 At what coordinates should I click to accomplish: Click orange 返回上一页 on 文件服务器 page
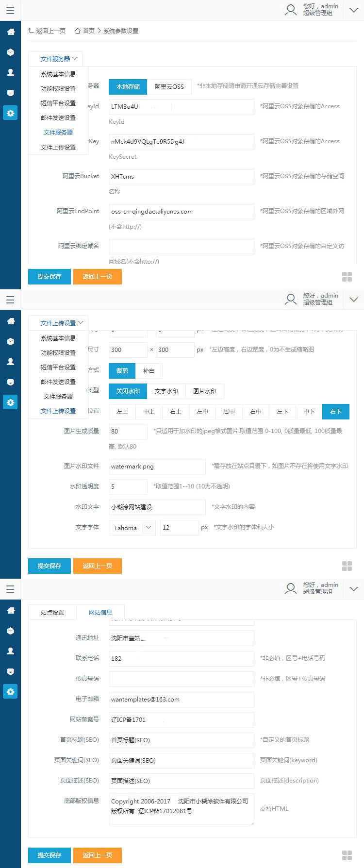click(x=98, y=276)
